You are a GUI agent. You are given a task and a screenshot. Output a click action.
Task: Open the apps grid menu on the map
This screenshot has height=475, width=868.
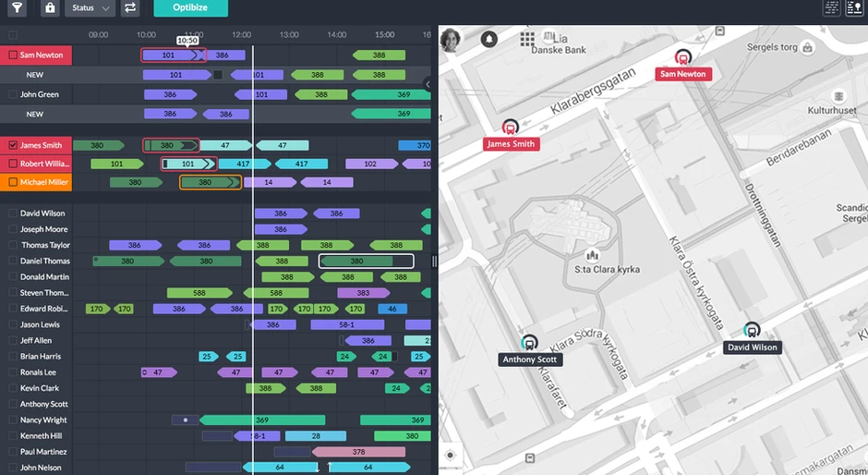(x=527, y=40)
